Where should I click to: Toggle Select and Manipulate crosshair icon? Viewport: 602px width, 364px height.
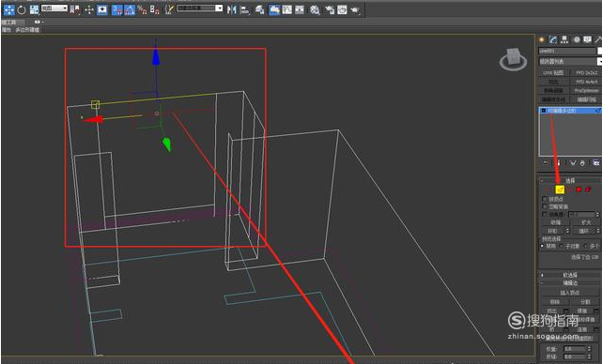tap(89, 9)
